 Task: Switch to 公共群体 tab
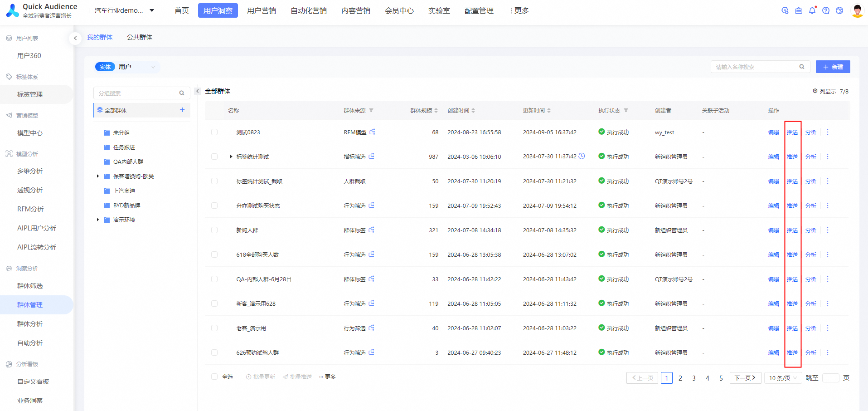pyautogui.click(x=140, y=37)
